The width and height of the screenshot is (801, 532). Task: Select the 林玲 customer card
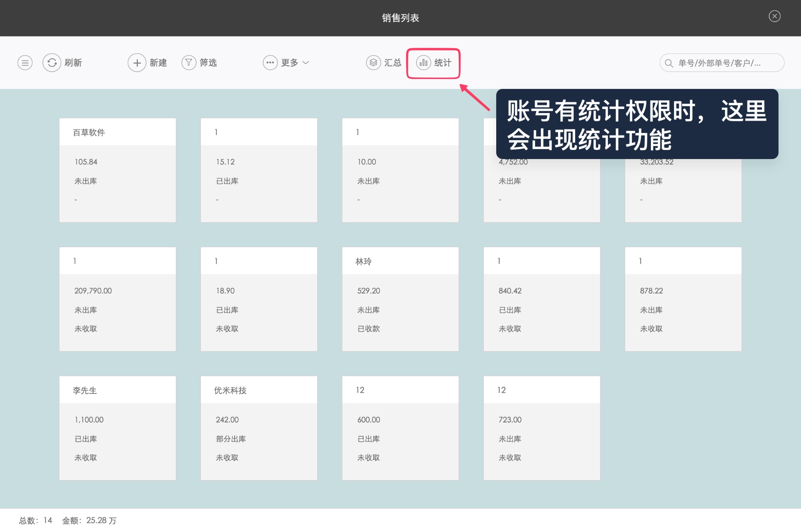pos(400,299)
